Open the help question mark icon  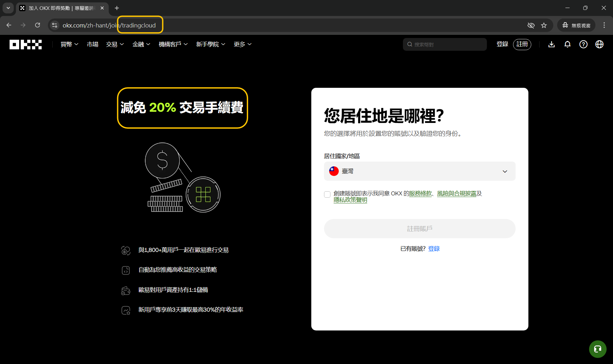click(x=583, y=44)
